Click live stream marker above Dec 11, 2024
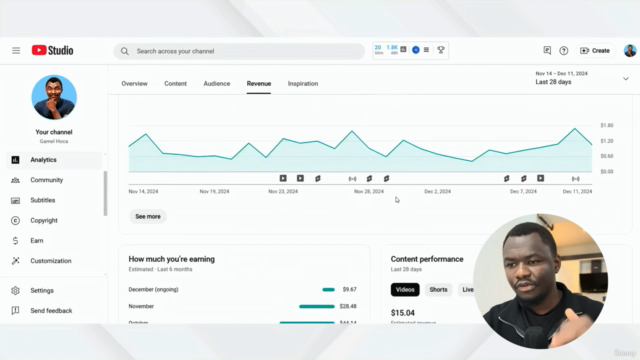Image resolution: width=640 pixels, height=360 pixels. point(576,179)
